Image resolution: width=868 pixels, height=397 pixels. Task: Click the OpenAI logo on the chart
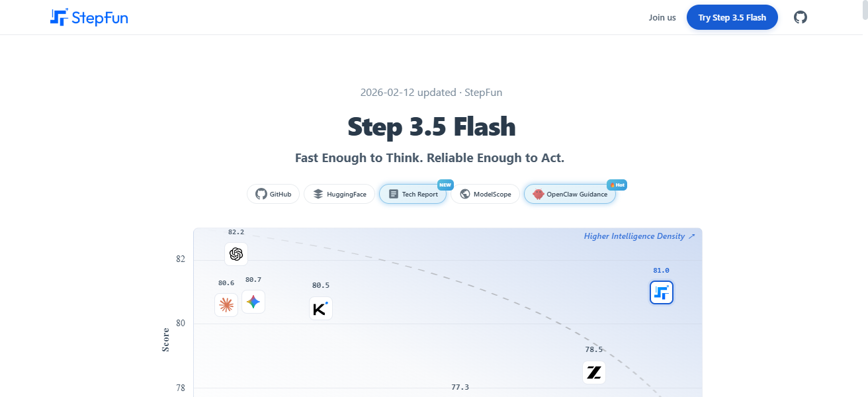[x=236, y=254]
